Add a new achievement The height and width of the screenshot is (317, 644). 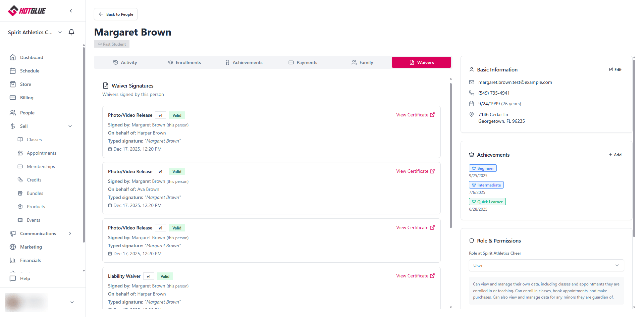[x=615, y=155]
